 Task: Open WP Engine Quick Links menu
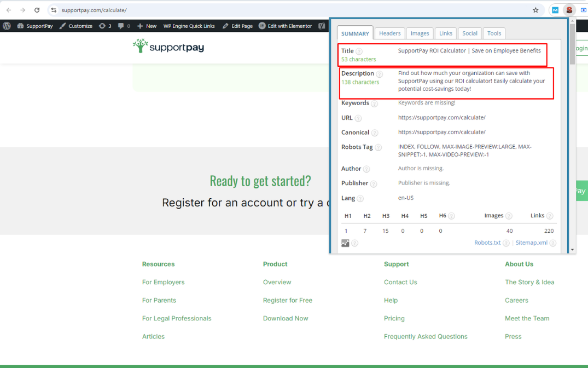(x=189, y=26)
